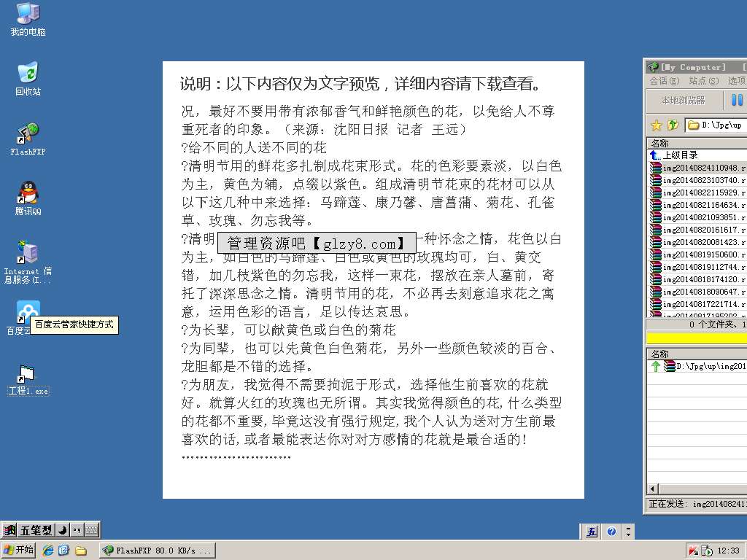Click the 五 language bar input icon
Image resolution: width=747 pixels, height=560 pixels.
pyautogui.click(x=592, y=532)
